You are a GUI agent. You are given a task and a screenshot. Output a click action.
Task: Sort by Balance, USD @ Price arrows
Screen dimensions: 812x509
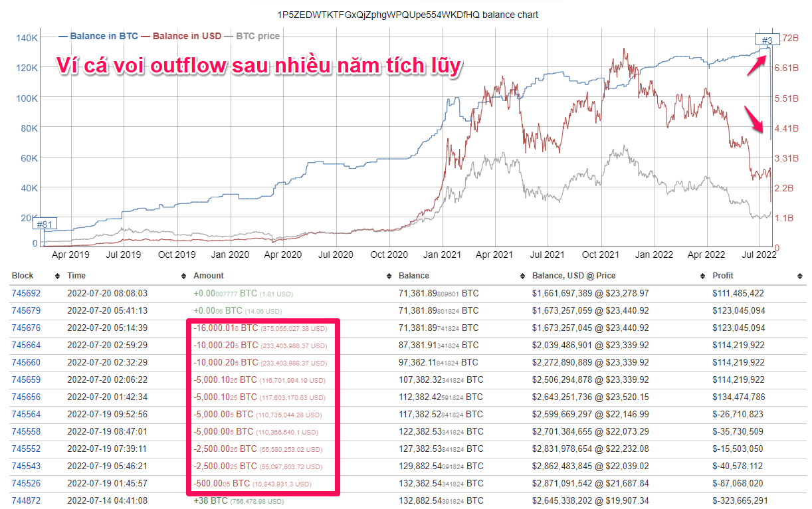point(704,276)
